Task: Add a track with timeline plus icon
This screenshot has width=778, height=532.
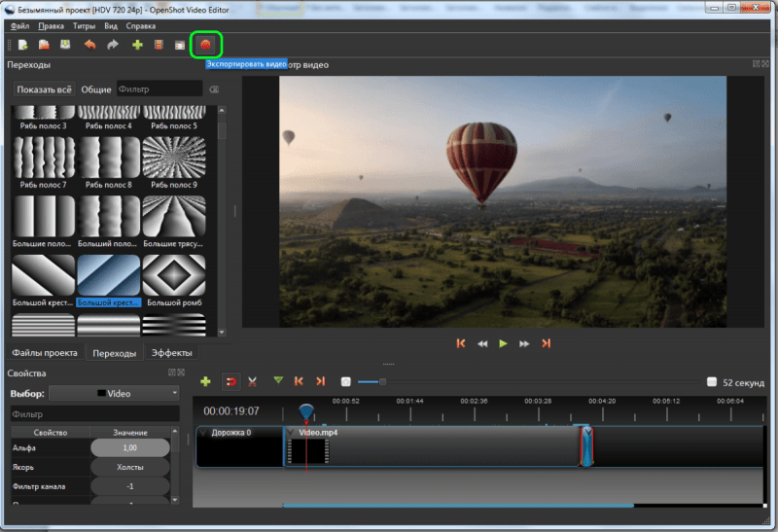Action: tap(205, 381)
